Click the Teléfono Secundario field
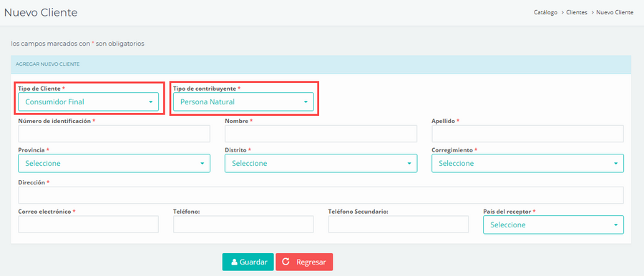Image resolution: width=644 pixels, height=276 pixels. coord(399,225)
